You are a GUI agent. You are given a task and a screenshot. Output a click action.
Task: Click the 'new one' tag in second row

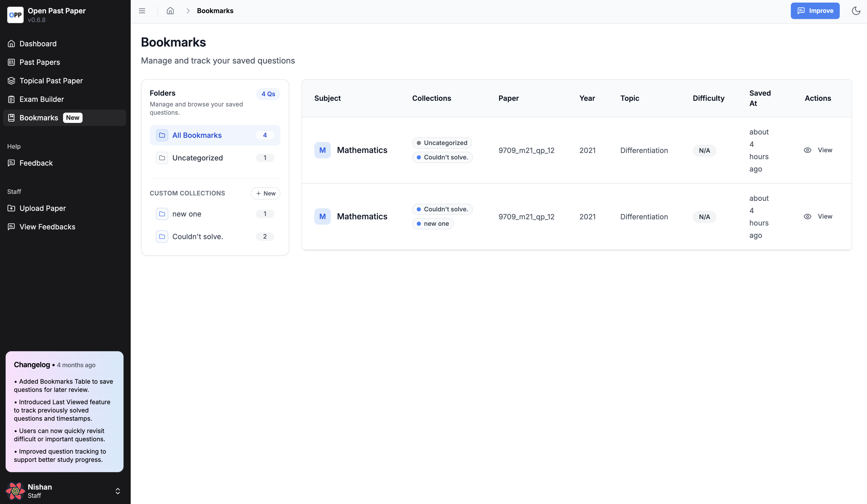433,223
